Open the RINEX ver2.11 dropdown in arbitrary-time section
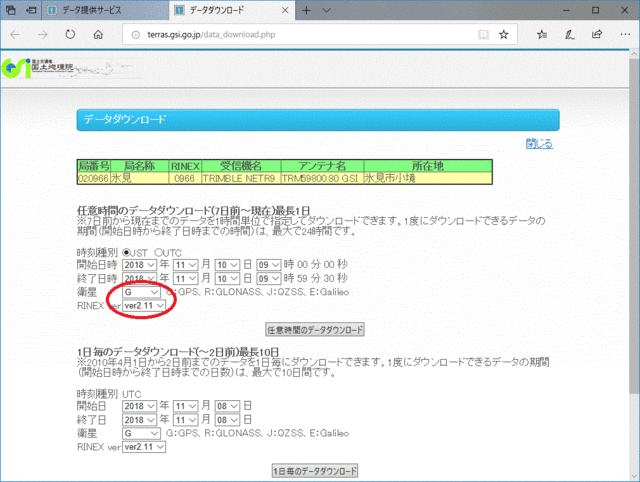 pyautogui.click(x=144, y=306)
